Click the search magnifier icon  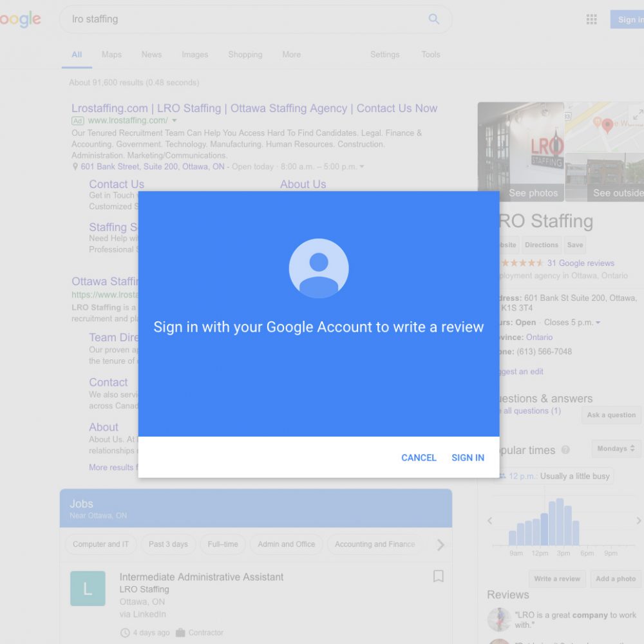[434, 19]
